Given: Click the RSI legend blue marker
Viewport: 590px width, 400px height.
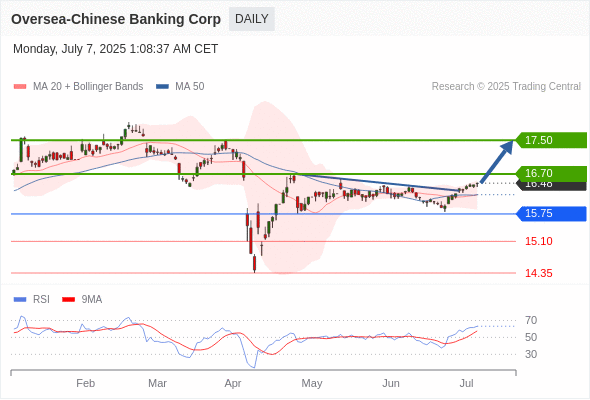Looking at the screenshot, I should (x=20, y=300).
